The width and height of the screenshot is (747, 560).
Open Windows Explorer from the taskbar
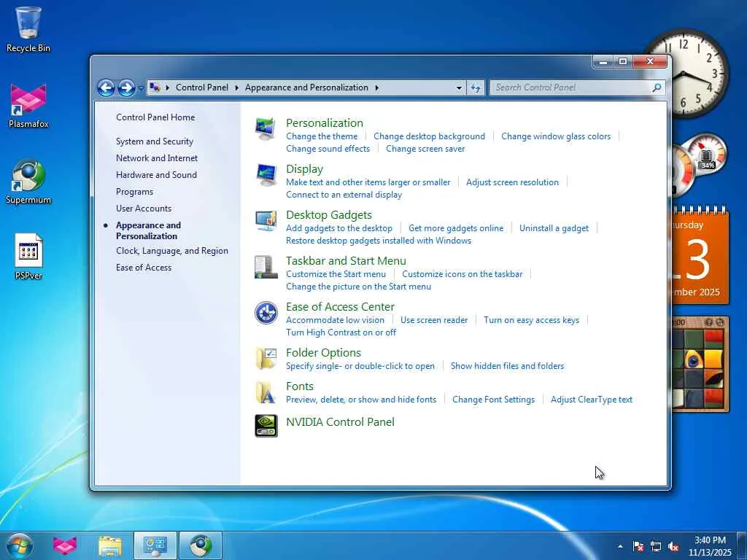click(110, 545)
